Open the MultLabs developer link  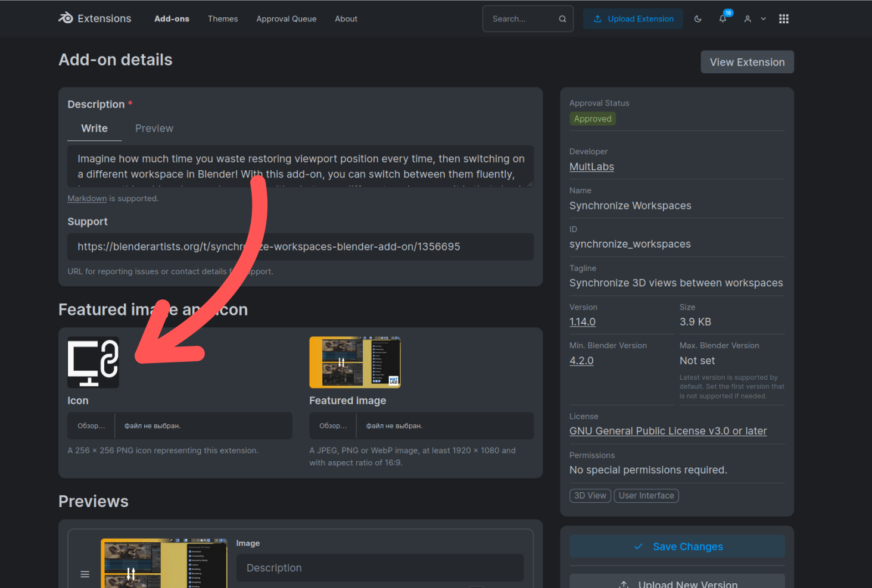(x=591, y=167)
